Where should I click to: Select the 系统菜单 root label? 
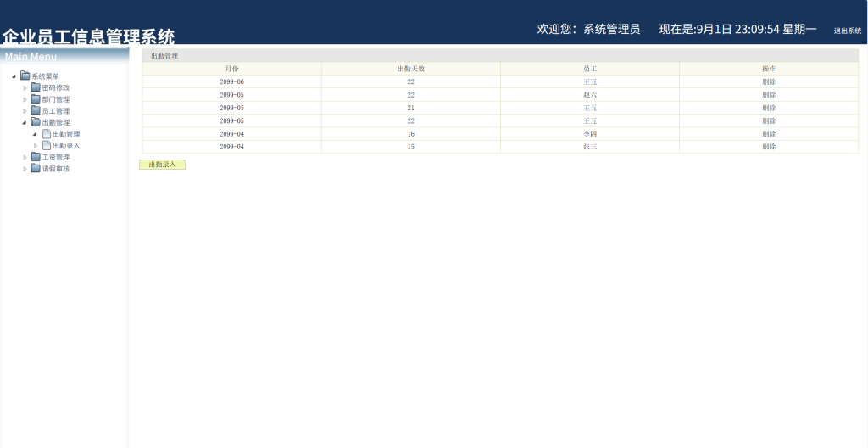(46, 76)
